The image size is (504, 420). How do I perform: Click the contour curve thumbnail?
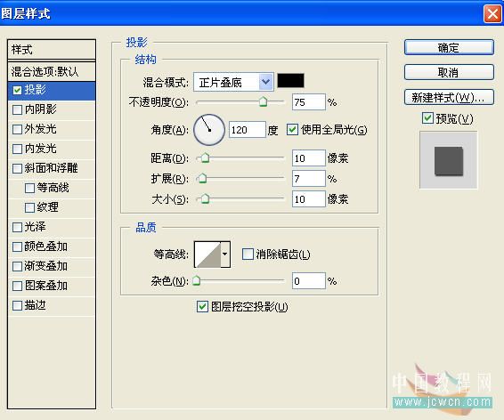click(207, 254)
